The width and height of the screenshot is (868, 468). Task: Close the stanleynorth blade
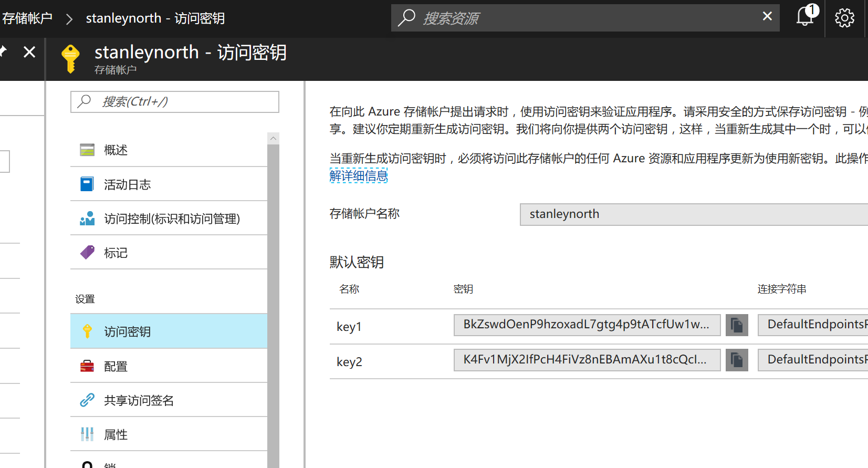(29, 52)
